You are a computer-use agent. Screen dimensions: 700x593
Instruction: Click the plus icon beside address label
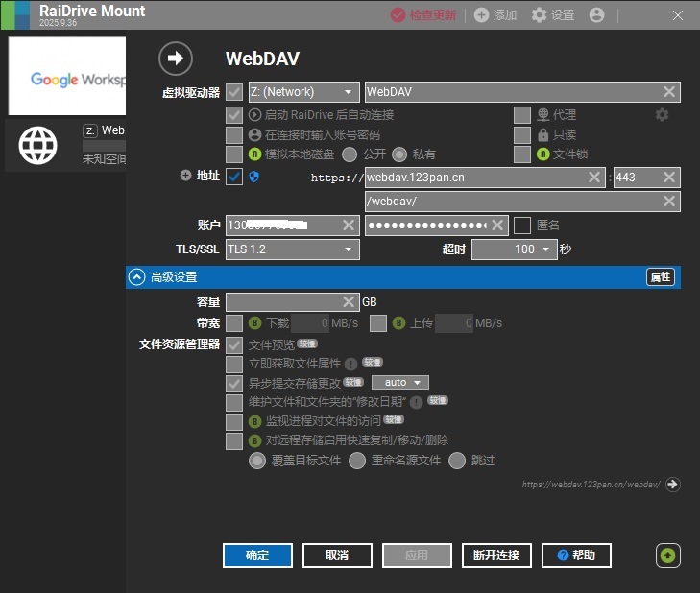coord(185,176)
